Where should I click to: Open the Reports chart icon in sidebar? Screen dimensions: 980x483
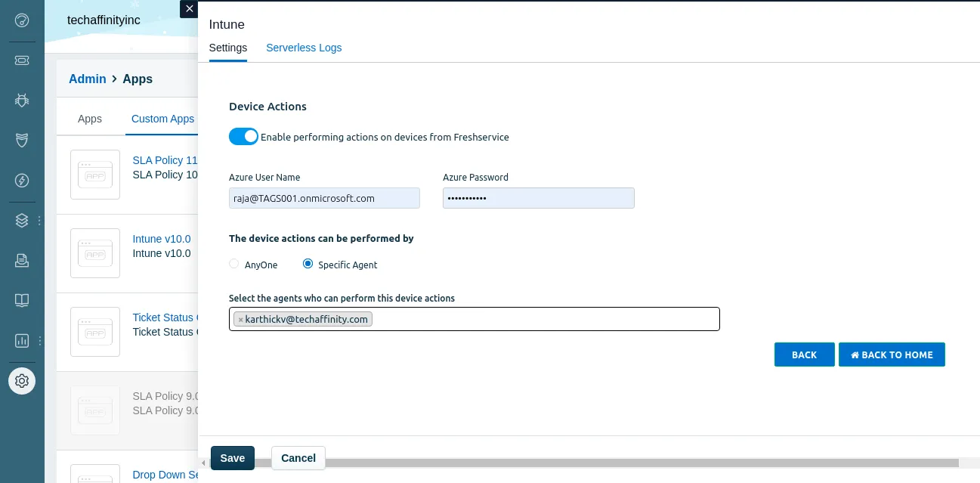pyautogui.click(x=22, y=340)
